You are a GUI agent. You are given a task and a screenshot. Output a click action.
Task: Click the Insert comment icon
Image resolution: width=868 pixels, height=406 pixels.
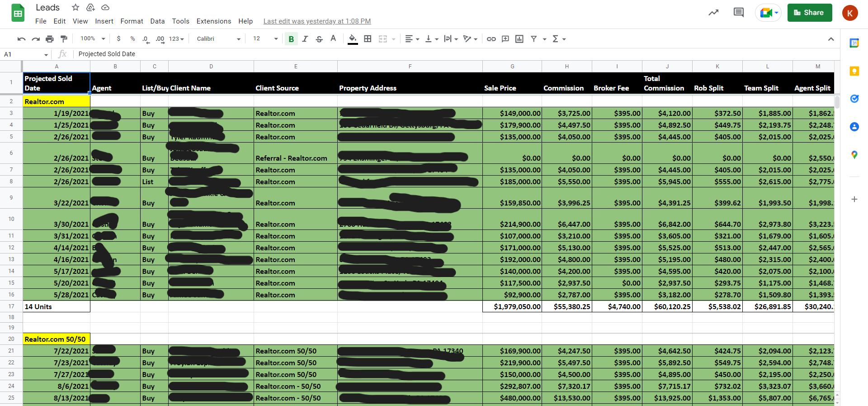[x=505, y=39]
